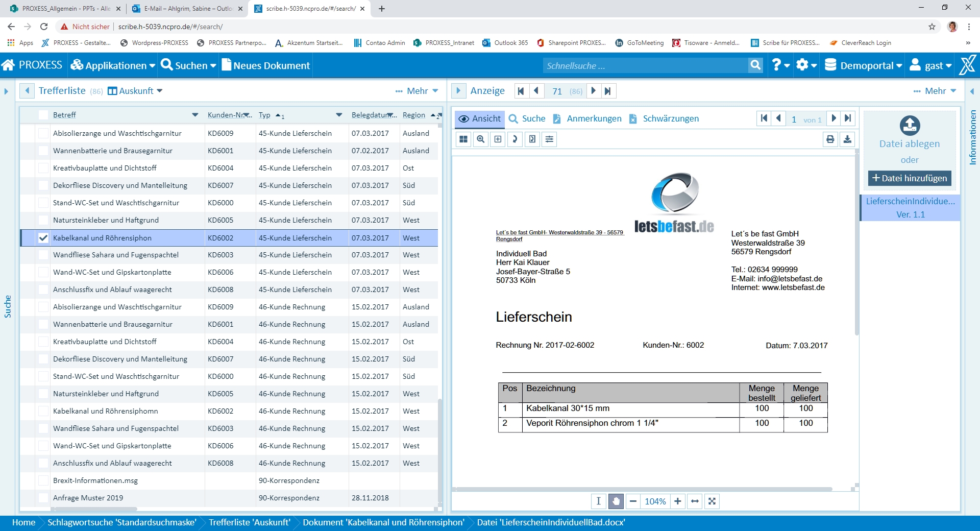This screenshot has width=980, height=531.
Task: Click the Schnellsuche input field
Action: [645, 65]
